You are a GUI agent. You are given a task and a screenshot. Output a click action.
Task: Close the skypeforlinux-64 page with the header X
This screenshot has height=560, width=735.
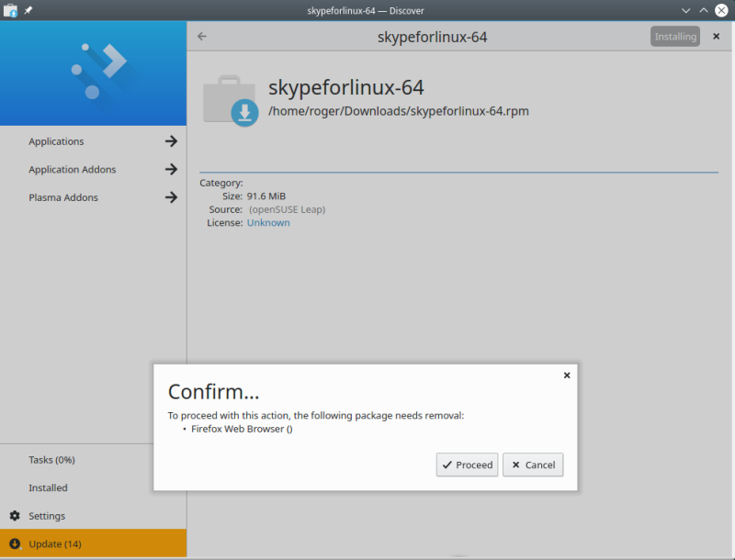coord(717,36)
